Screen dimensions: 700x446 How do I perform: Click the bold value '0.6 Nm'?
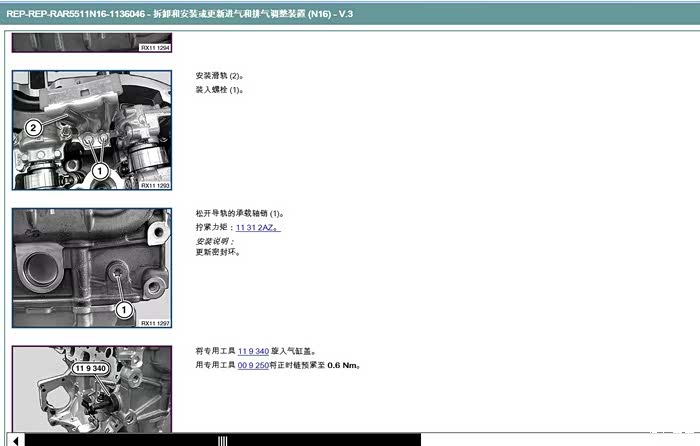[x=342, y=365]
